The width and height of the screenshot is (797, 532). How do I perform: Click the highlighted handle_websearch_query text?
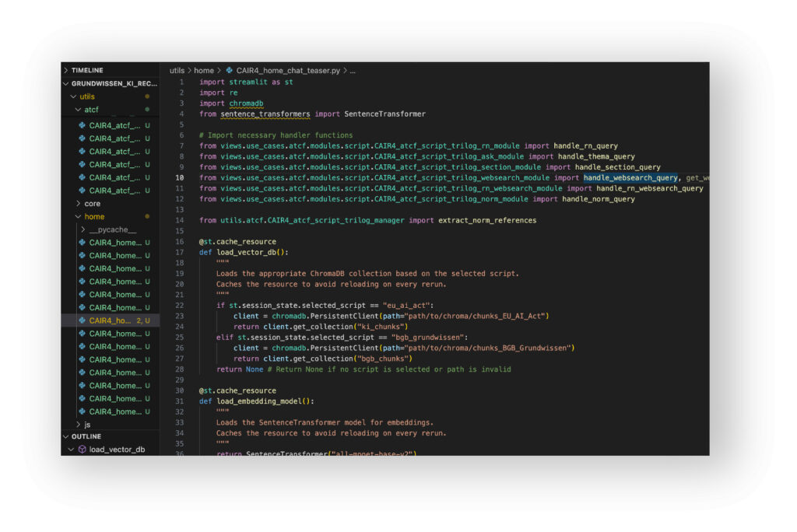[630, 178]
